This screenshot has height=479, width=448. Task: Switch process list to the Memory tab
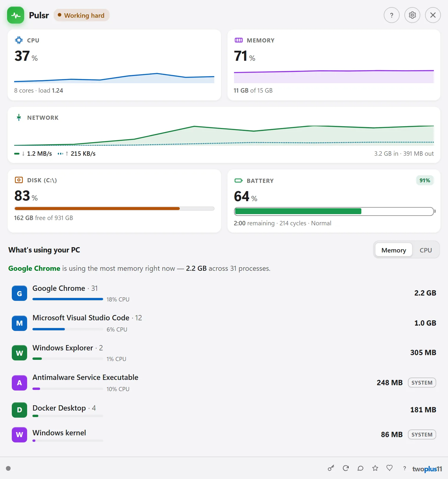coord(393,250)
